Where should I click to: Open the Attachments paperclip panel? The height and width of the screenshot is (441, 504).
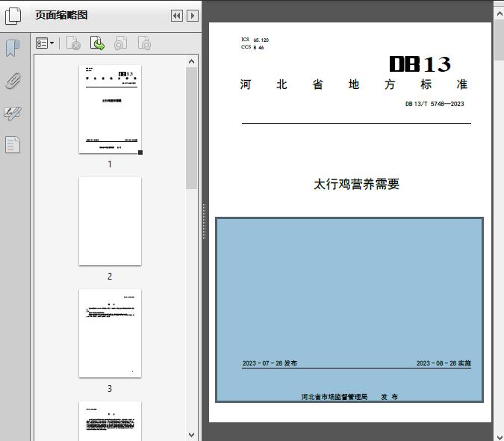click(13, 81)
